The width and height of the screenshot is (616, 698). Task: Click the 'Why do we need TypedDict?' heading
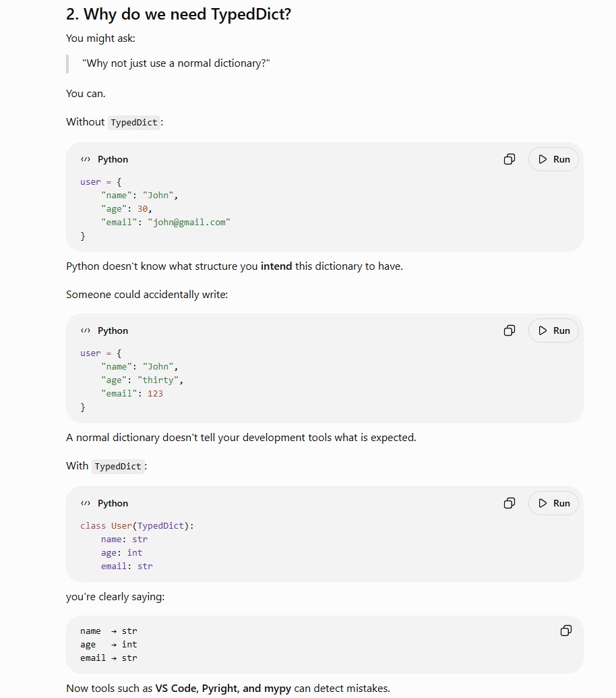point(179,14)
